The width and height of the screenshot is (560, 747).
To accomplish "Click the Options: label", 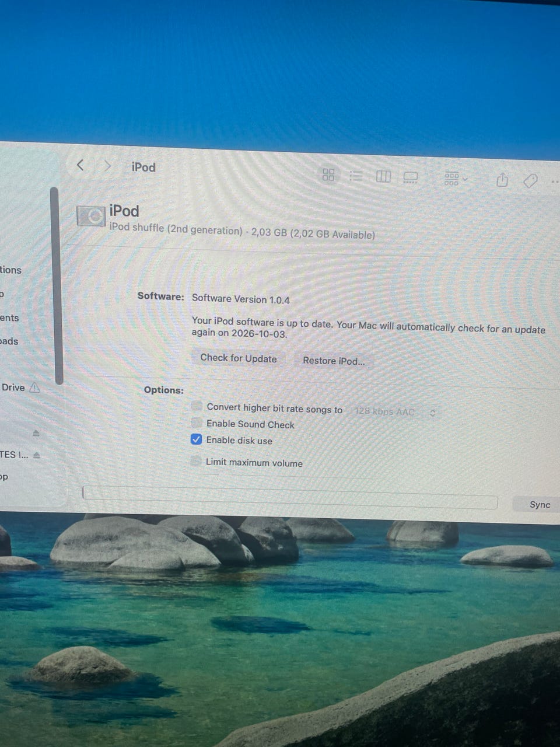I will pos(164,390).
